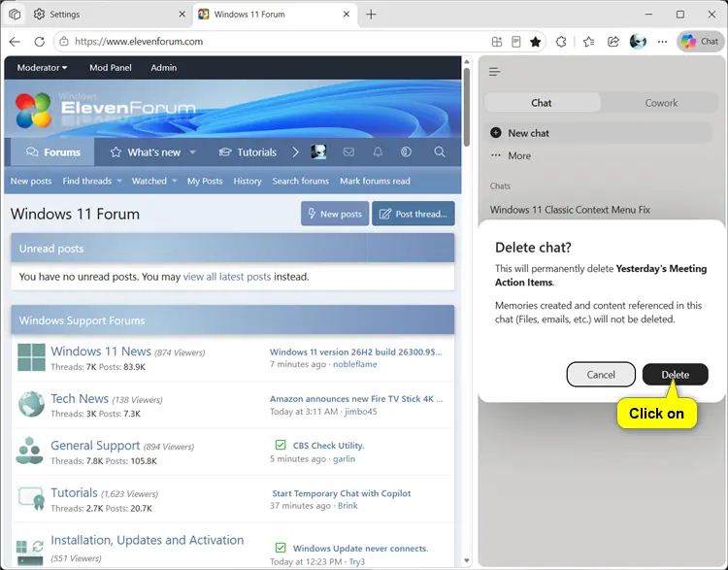
Task: Go back with the browser back arrow
Action: (15, 42)
